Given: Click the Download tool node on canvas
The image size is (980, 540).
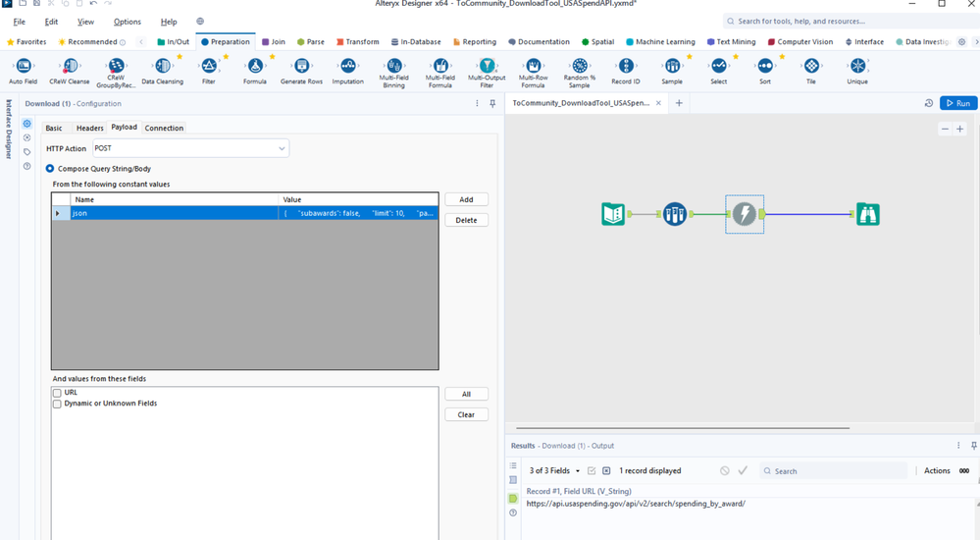Looking at the screenshot, I should [x=744, y=214].
